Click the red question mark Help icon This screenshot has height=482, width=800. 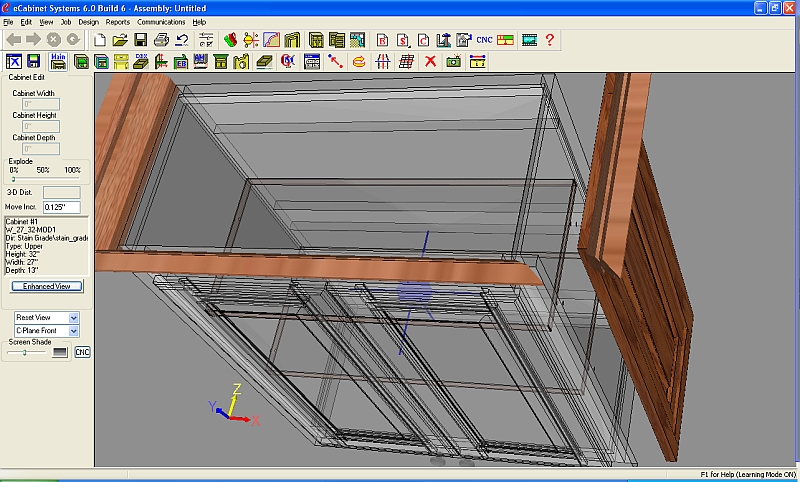click(x=550, y=40)
